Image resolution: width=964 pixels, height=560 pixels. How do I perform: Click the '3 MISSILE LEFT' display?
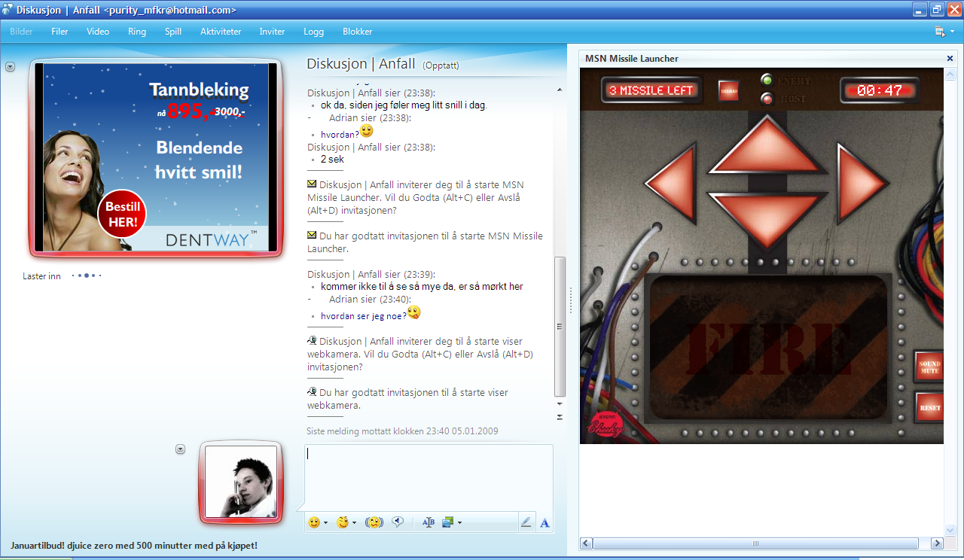tap(651, 90)
